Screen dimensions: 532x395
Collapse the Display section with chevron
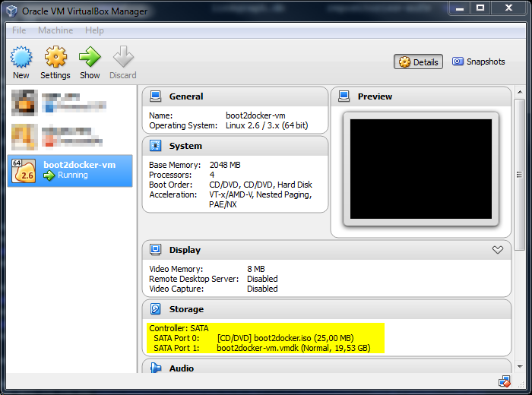(x=498, y=250)
